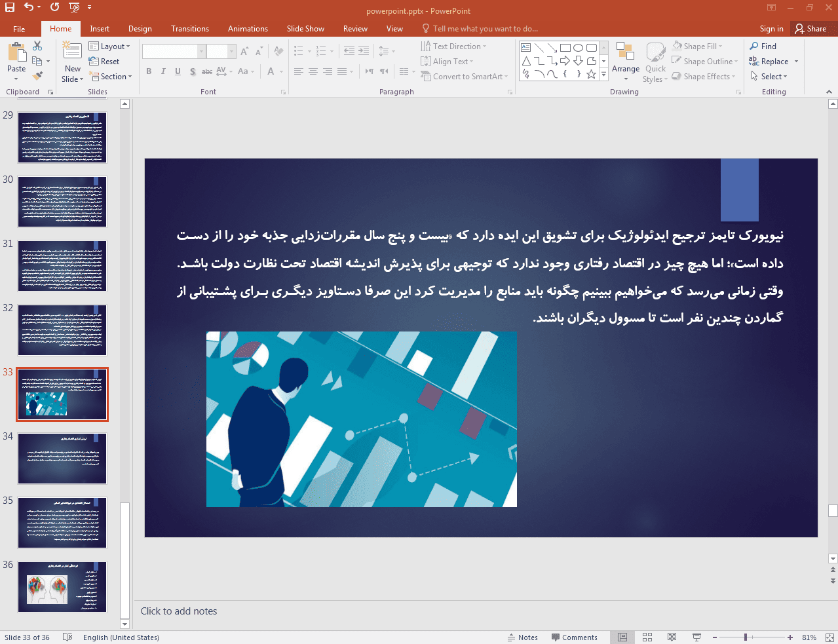The height and width of the screenshot is (644, 838).
Task: Open Text Direction dropdown
Action: (453, 47)
